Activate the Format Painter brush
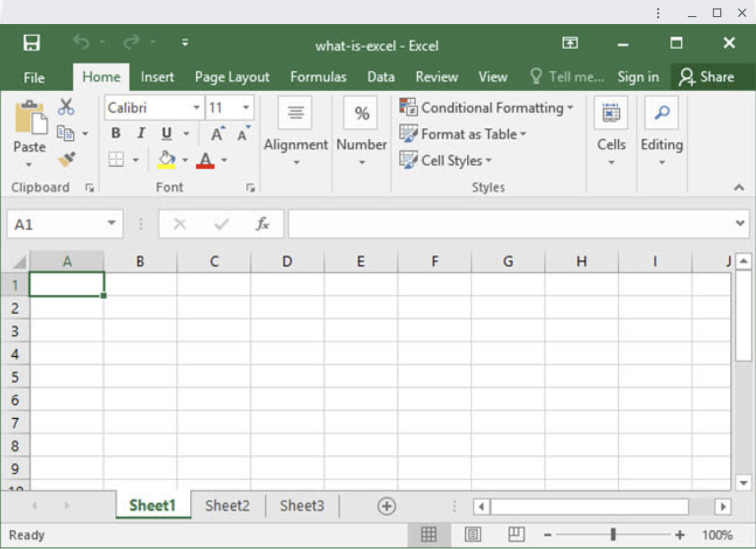The width and height of the screenshot is (756, 549). [66, 159]
